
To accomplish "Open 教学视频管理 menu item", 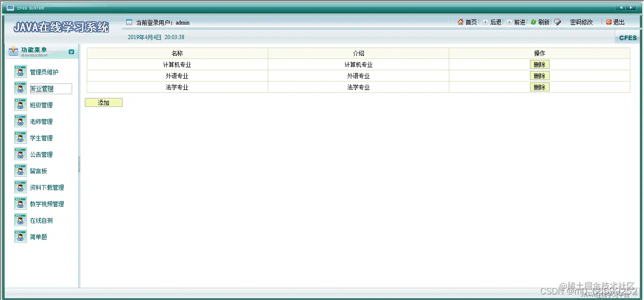I will pos(47,204).
